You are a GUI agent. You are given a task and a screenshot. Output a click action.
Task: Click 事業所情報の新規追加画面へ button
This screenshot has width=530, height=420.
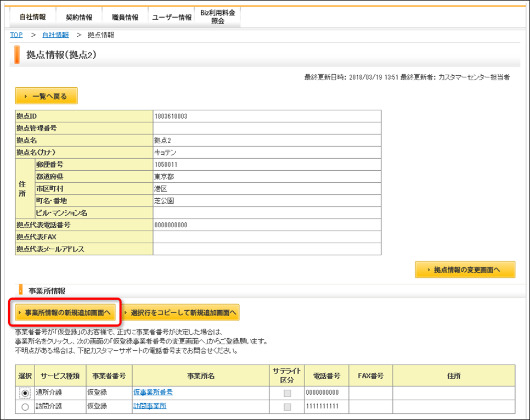(x=65, y=312)
